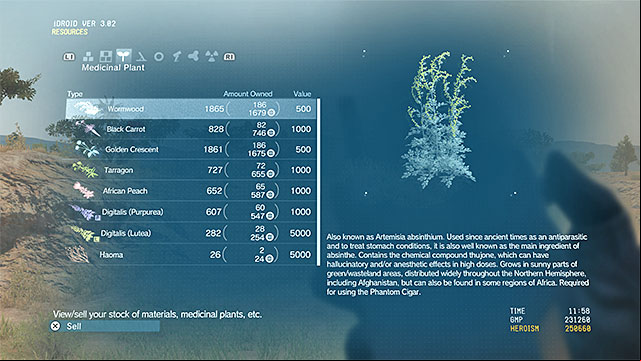Select the Medicinal Plant sprout category icon
The height and width of the screenshot is (361, 641).
click(123, 56)
